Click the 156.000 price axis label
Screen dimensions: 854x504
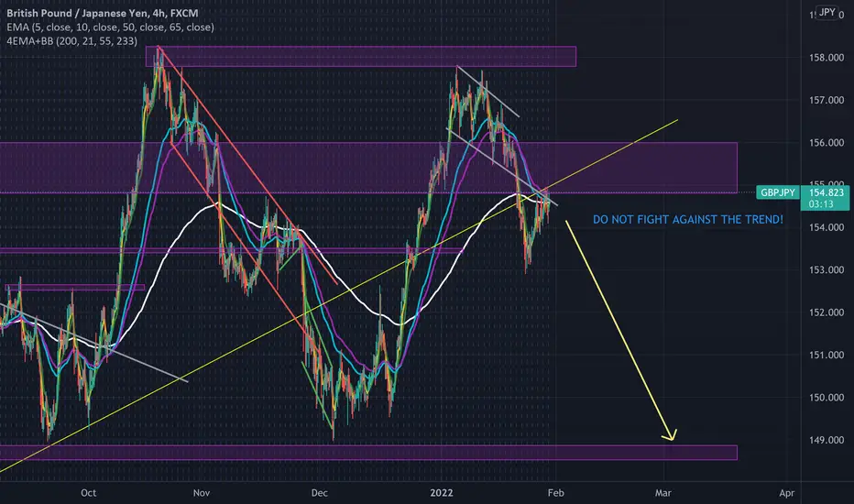(827, 143)
